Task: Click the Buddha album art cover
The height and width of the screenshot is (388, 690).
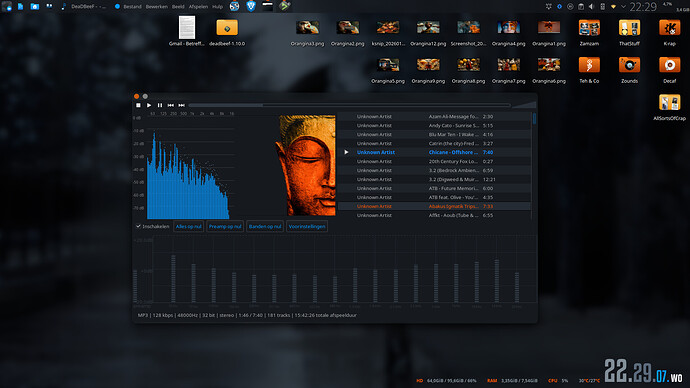Action: tap(305, 165)
